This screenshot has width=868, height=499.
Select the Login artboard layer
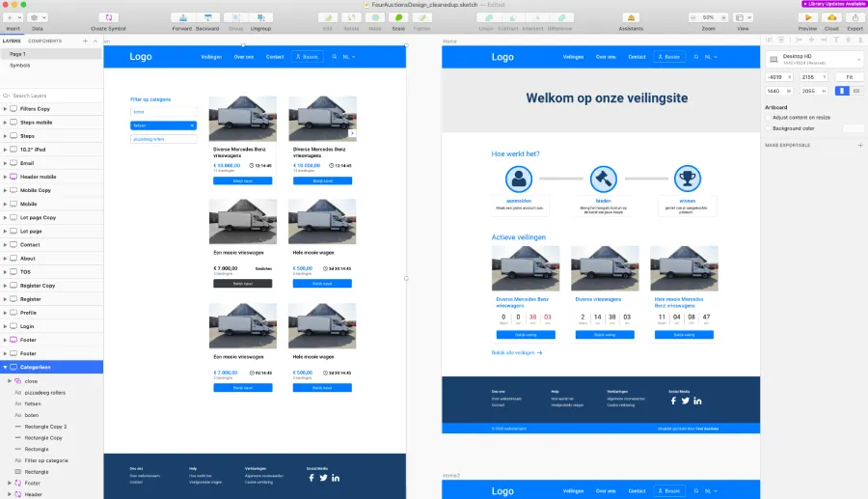[x=51, y=326]
